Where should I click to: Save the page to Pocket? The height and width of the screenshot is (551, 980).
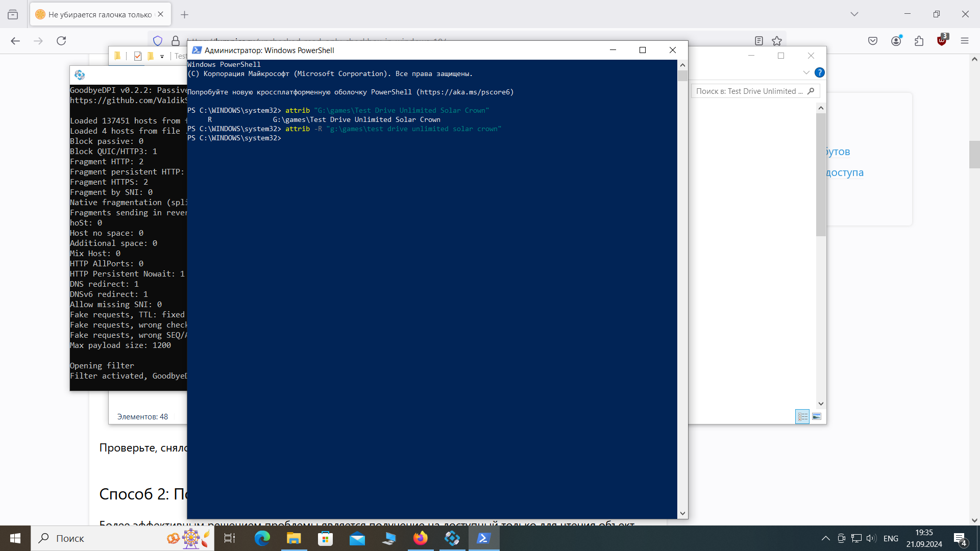pos(873,41)
